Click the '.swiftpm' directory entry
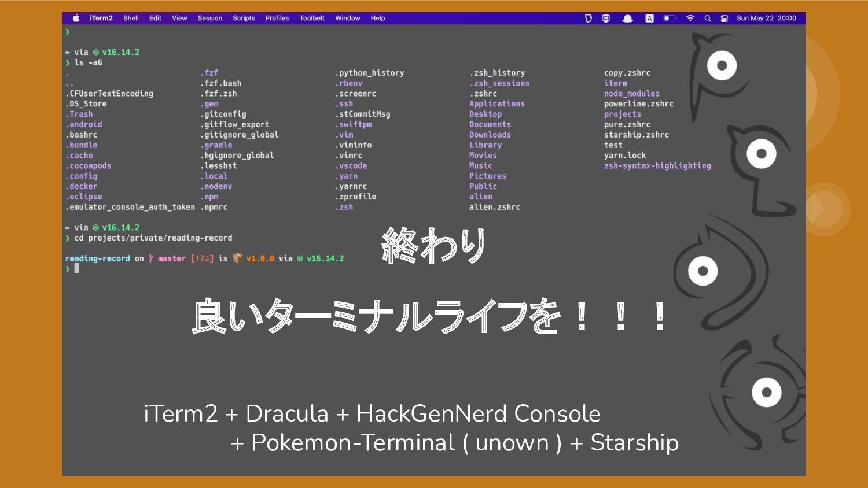868x488 pixels. [354, 124]
